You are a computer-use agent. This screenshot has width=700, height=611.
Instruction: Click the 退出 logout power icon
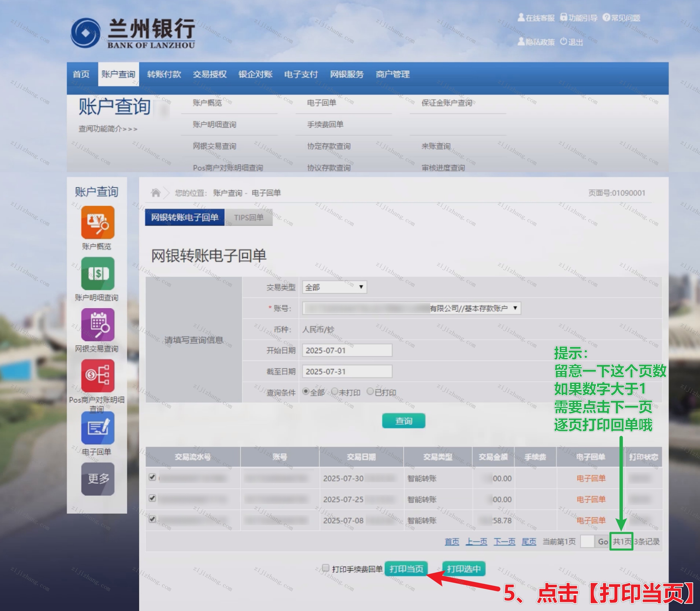(x=564, y=42)
